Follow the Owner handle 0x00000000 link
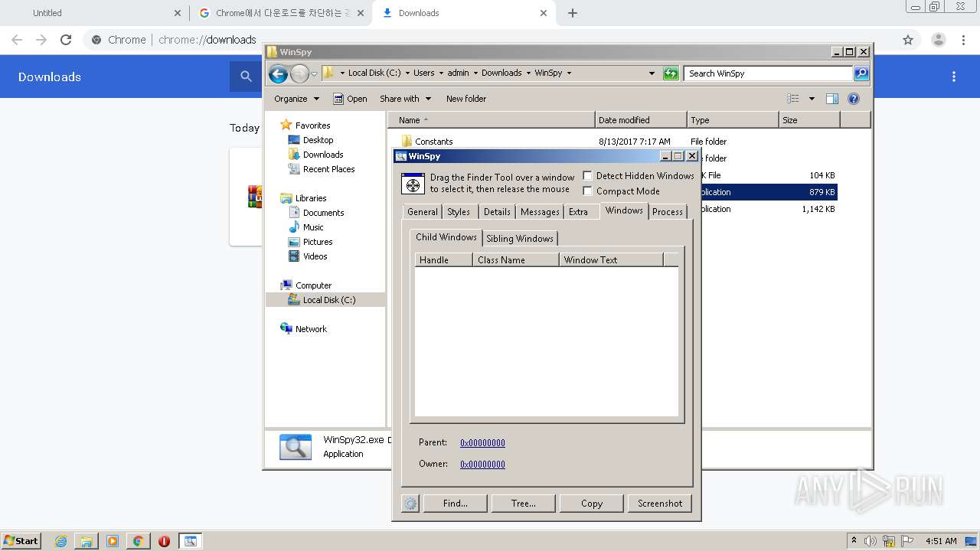980x551 pixels. point(482,464)
